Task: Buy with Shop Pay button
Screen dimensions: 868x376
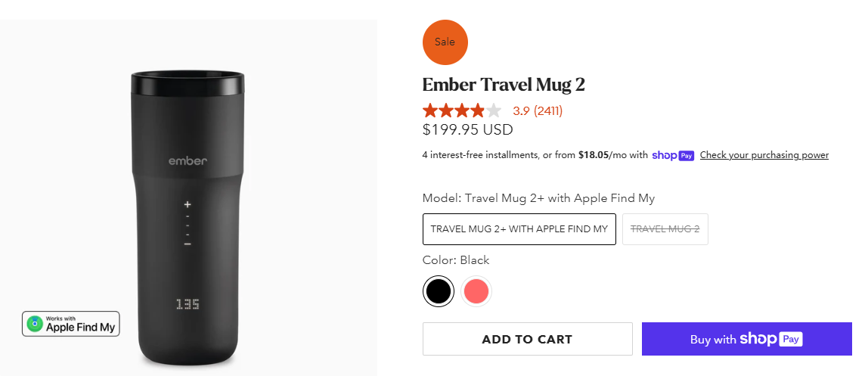Action: click(746, 339)
